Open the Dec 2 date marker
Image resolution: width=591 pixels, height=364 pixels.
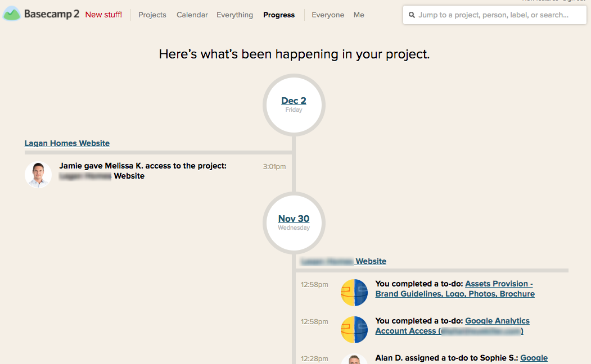click(294, 101)
